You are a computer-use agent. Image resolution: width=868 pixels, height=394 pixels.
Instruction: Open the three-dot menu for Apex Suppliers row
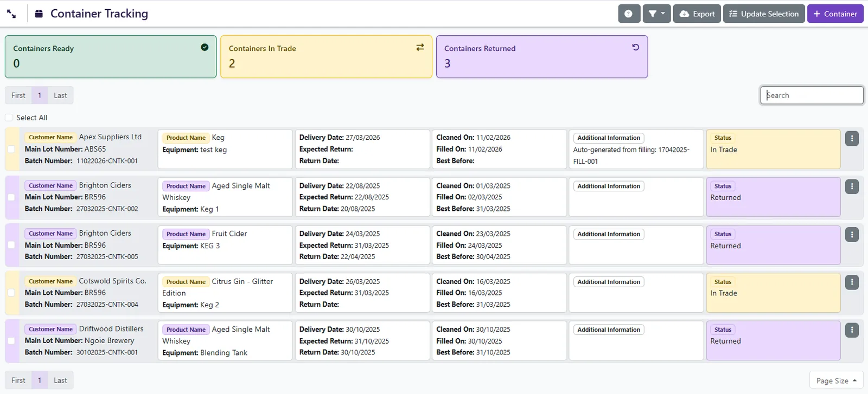pyautogui.click(x=852, y=139)
